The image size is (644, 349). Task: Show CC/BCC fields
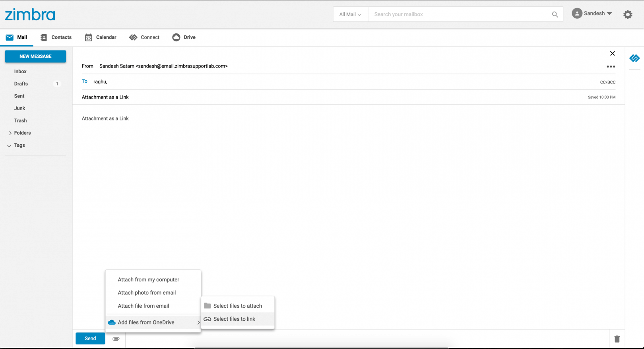[607, 82]
